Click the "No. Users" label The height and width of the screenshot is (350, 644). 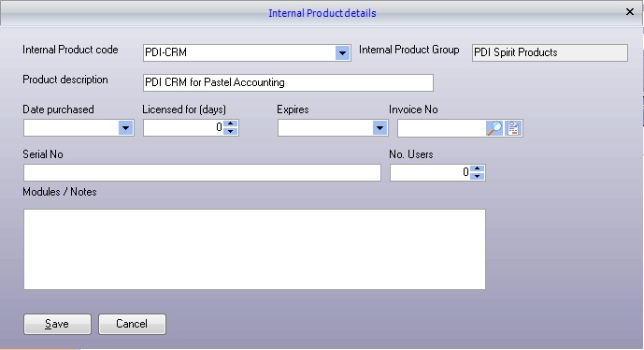point(411,154)
